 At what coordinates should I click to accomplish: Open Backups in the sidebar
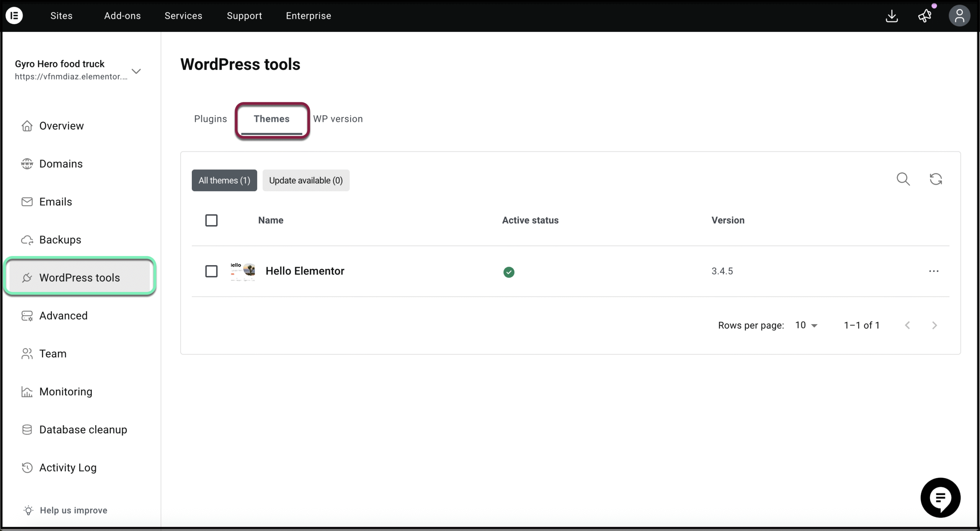pos(60,240)
